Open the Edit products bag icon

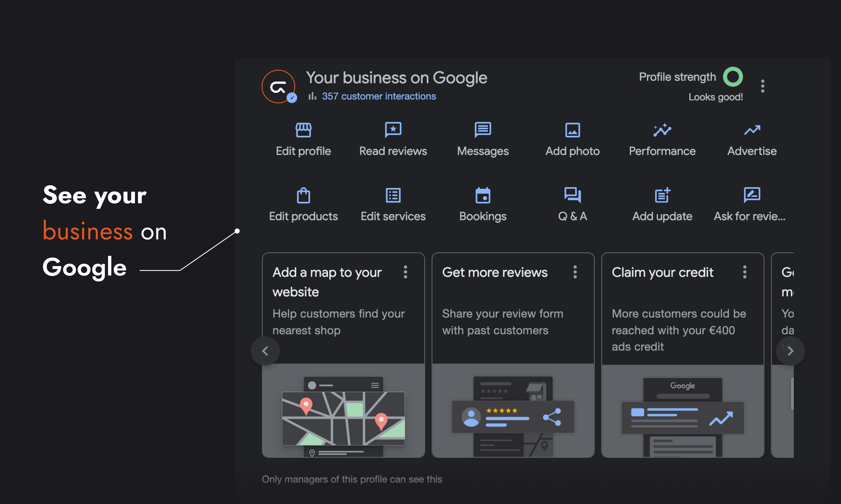303,195
